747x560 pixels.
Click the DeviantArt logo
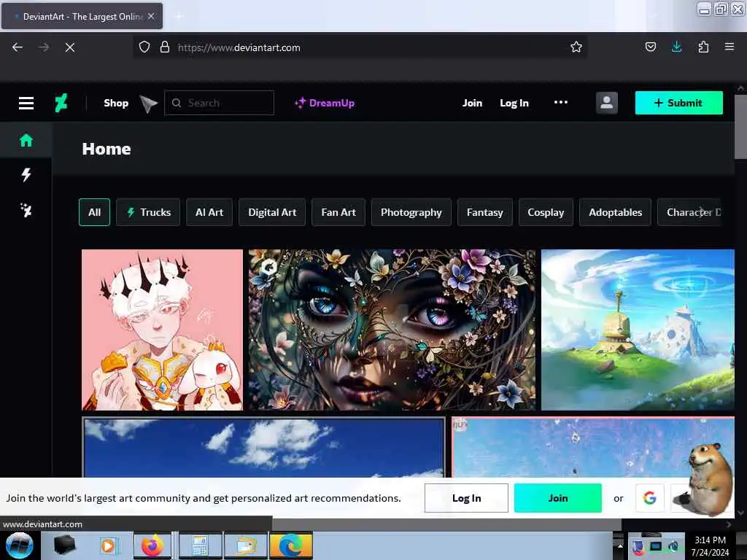click(x=61, y=103)
